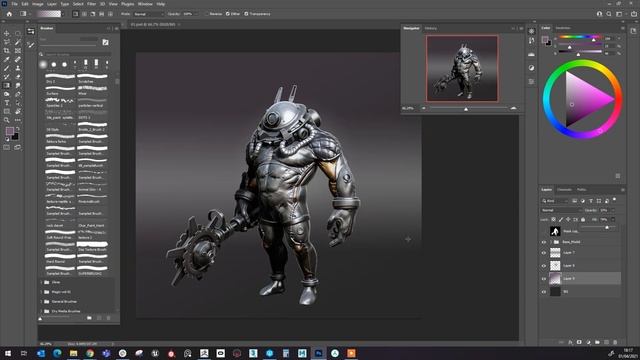Create new group icon in Layers panel
Image resolution: width=640 pixels, height=360 pixels.
pos(597,342)
